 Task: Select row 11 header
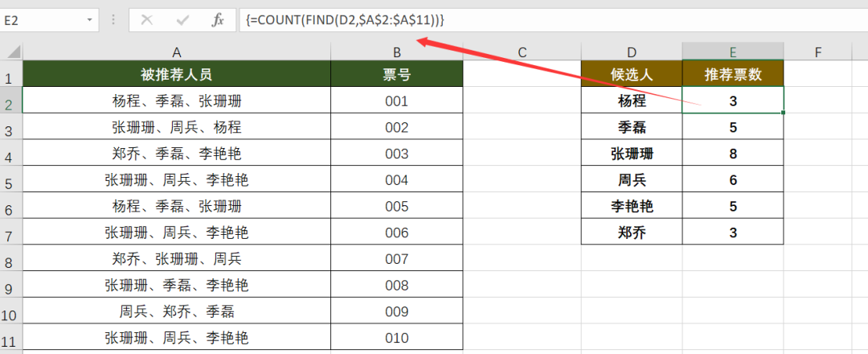[10, 339]
